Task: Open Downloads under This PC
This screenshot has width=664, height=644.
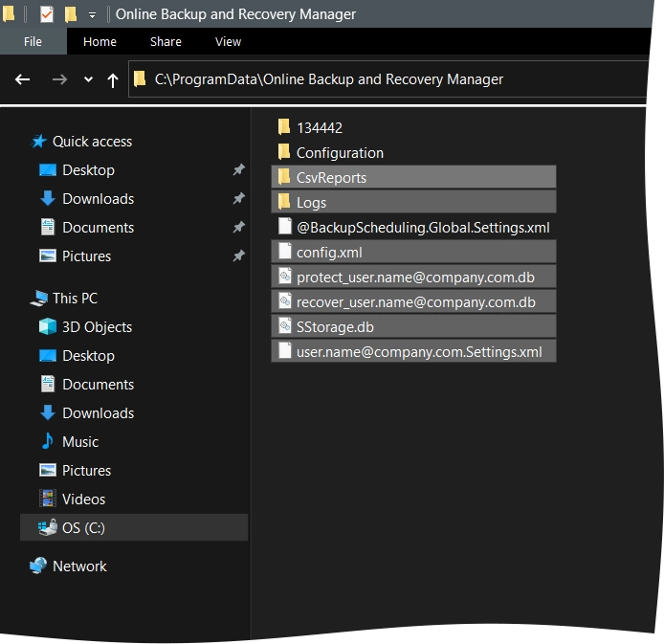Action: pos(99,413)
